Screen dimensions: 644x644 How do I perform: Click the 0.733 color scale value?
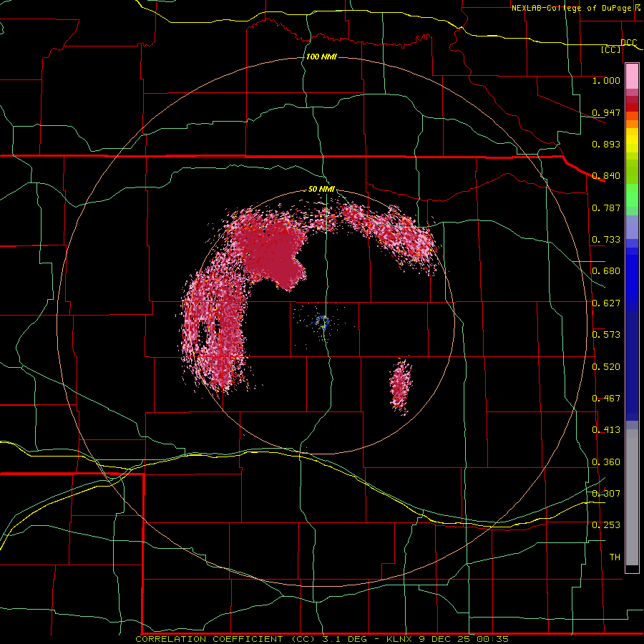(606, 240)
